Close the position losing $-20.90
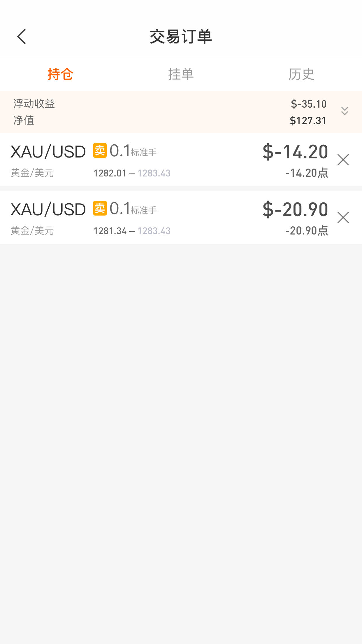The width and height of the screenshot is (362, 644). (343, 218)
